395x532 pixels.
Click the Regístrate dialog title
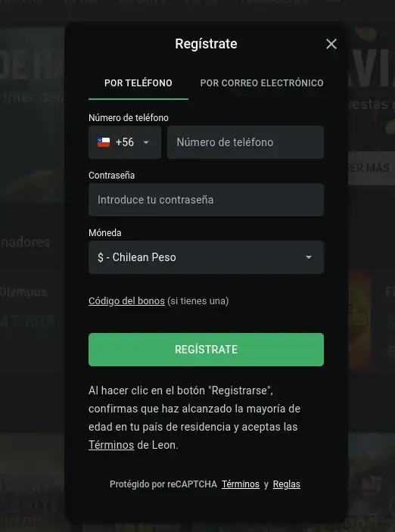(x=206, y=44)
